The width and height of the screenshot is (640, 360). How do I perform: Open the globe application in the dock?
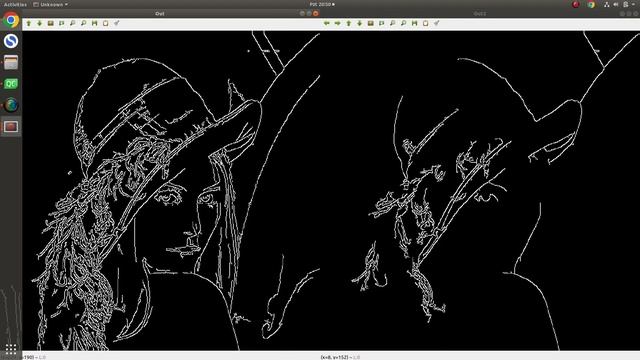click(x=11, y=105)
